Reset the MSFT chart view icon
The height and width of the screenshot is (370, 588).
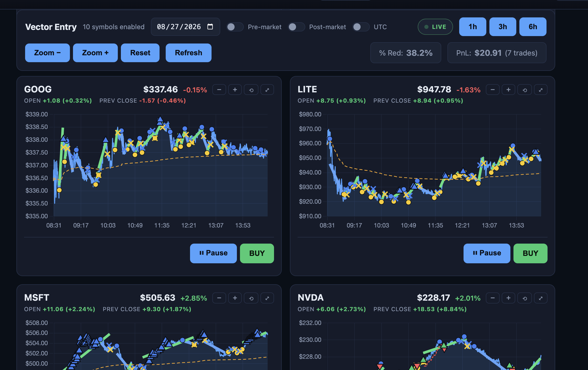tap(251, 298)
